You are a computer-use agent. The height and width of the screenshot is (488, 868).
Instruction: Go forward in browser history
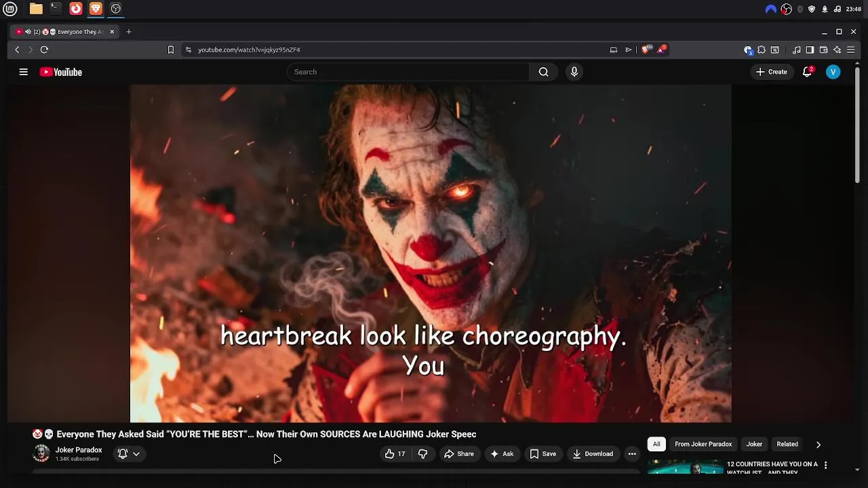31,49
